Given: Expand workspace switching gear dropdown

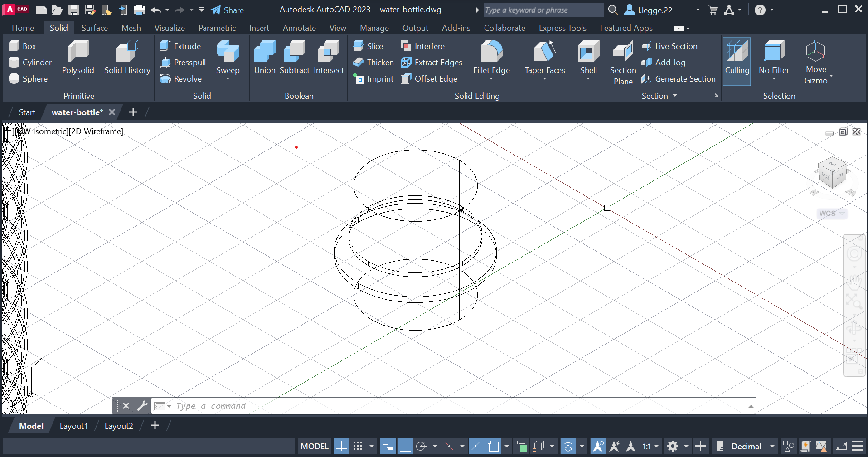Looking at the screenshot, I should [686, 446].
